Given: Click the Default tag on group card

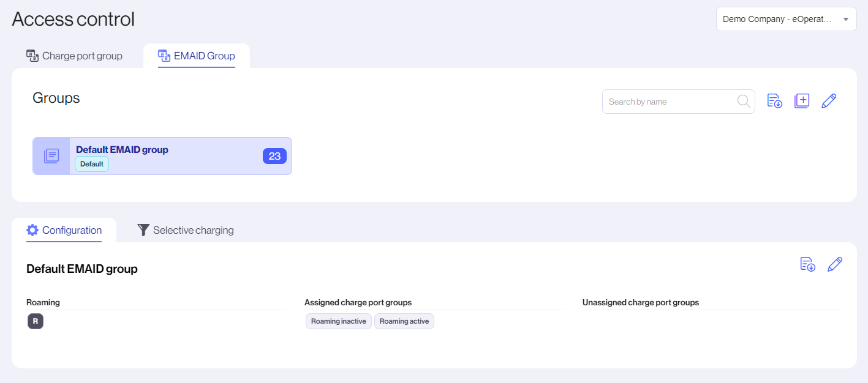Looking at the screenshot, I should tap(92, 164).
